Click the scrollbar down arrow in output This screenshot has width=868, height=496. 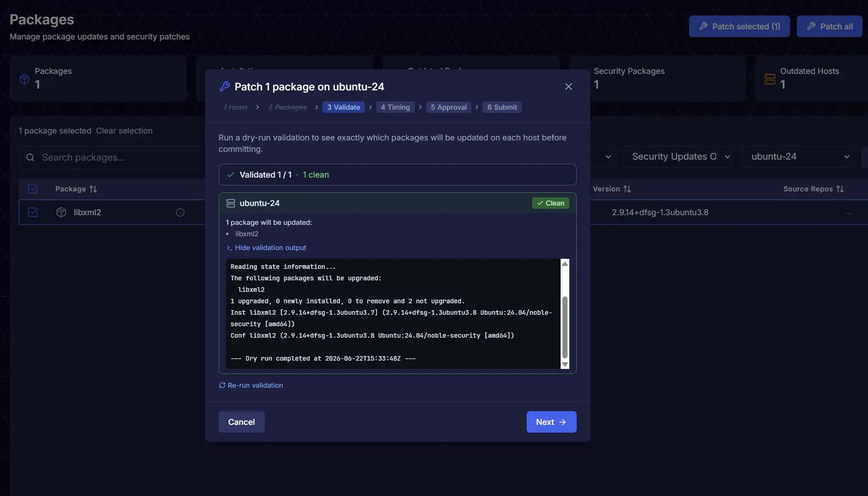tap(565, 364)
